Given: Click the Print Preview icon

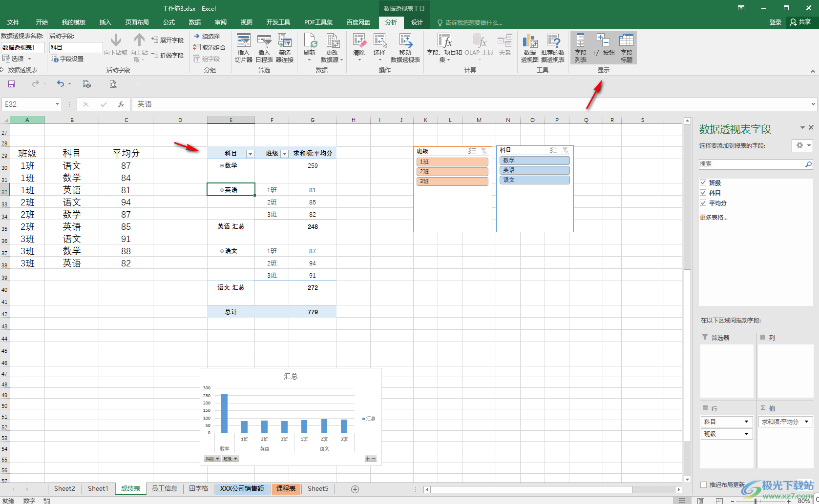Looking at the screenshot, I should (113, 84).
